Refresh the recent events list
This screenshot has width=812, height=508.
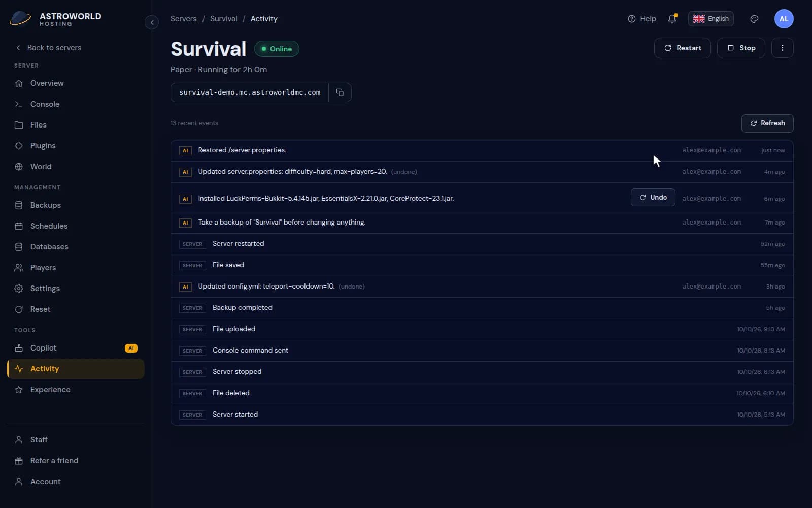767,123
